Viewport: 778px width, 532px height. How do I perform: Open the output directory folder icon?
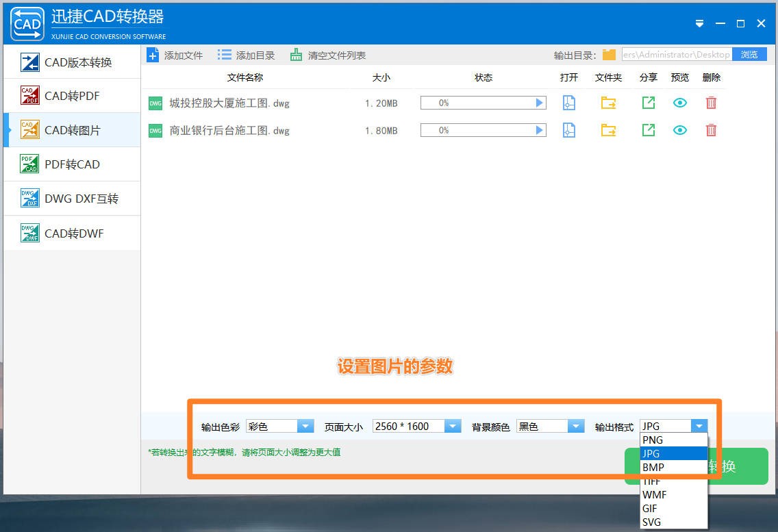click(608, 54)
